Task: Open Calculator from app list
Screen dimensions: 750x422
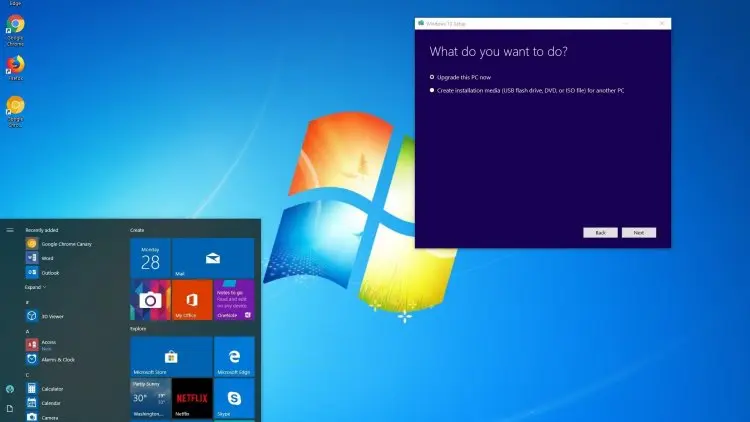Action: 44,389
